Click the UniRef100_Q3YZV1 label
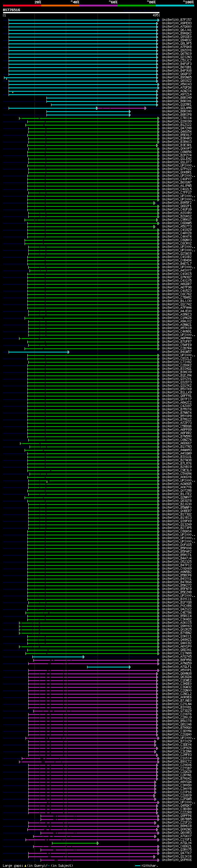This screenshot has width=197, height=868. point(176,379)
